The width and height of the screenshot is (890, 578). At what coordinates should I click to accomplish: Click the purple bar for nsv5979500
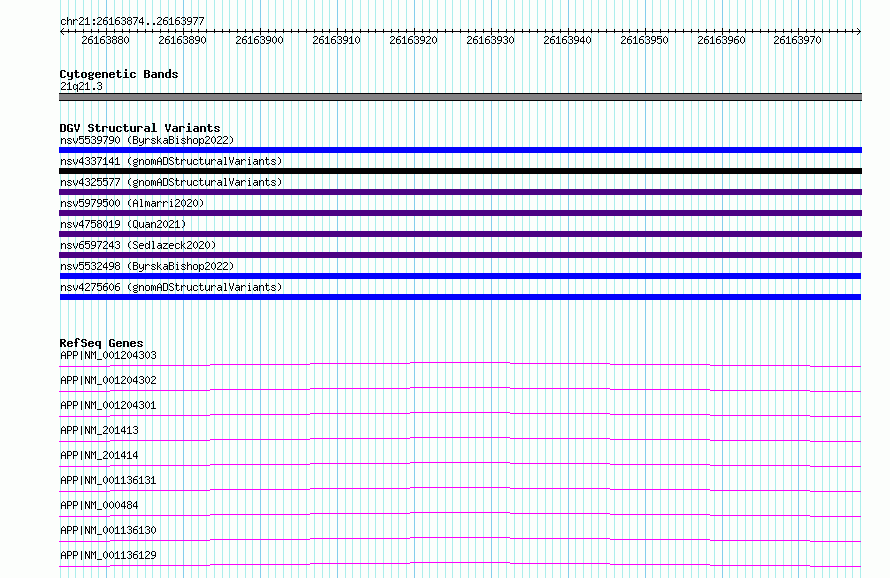[460, 213]
